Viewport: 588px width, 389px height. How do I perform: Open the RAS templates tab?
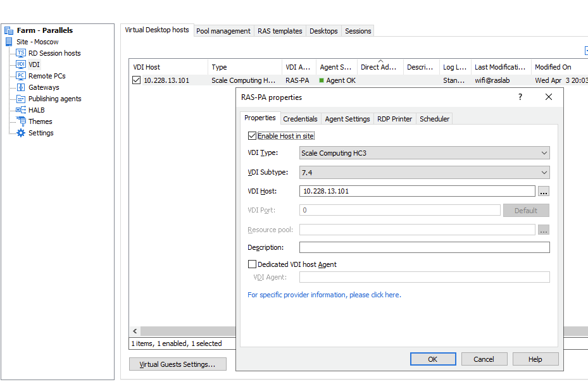click(x=280, y=31)
